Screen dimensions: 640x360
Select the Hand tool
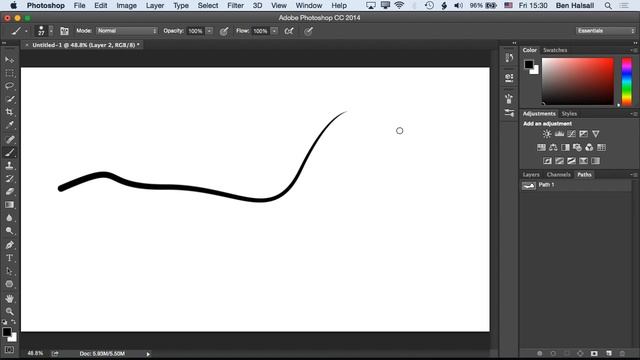[x=9, y=299]
